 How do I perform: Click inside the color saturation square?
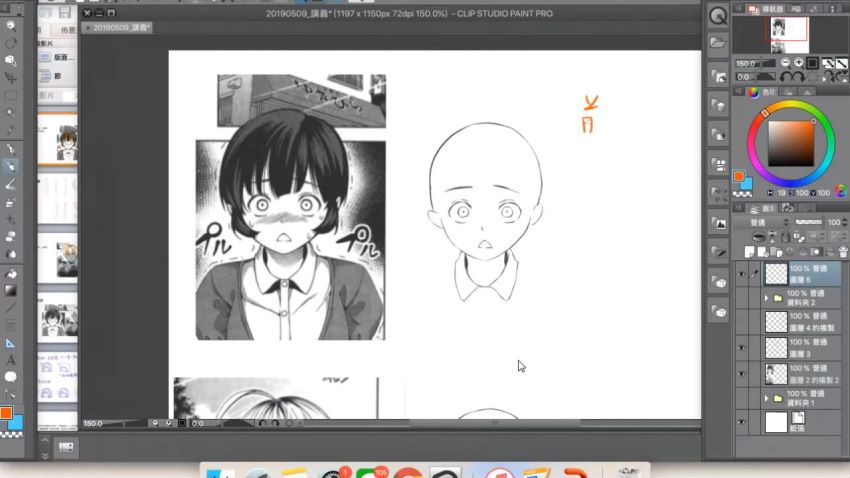coord(791,144)
